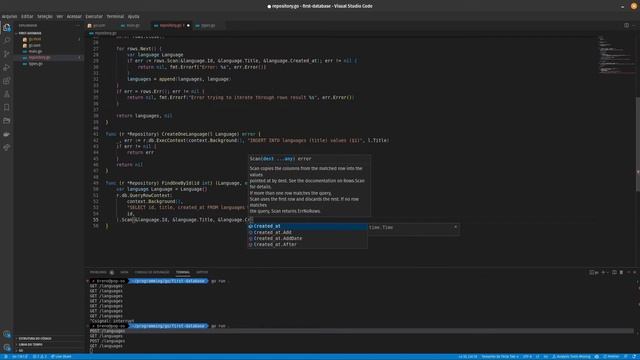This screenshot has width=640, height=360.
Task: Click the split terminal icon
Action: click(x=614, y=272)
